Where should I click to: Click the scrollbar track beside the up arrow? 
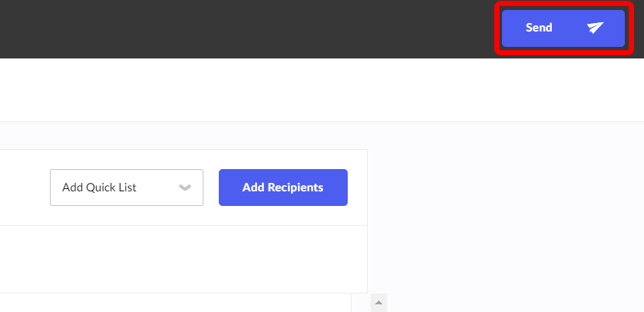pos(361,303)
